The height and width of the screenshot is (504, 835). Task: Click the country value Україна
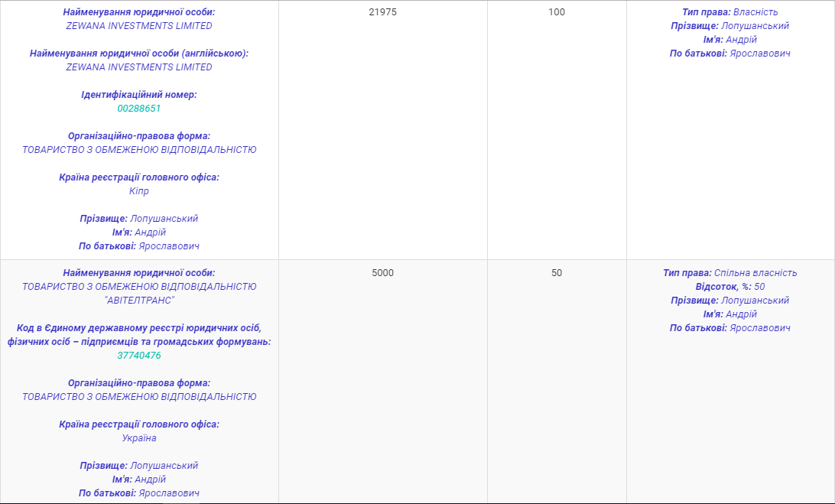point(138,438)
